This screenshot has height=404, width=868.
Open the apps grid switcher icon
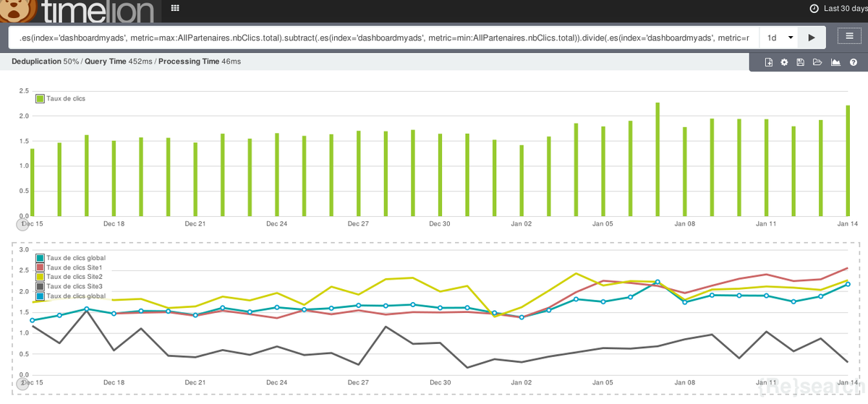174,9
